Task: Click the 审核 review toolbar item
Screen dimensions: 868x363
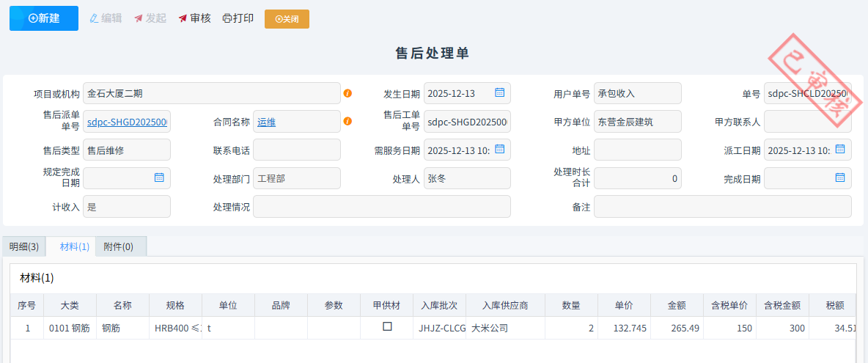Action: click(195, 18)
